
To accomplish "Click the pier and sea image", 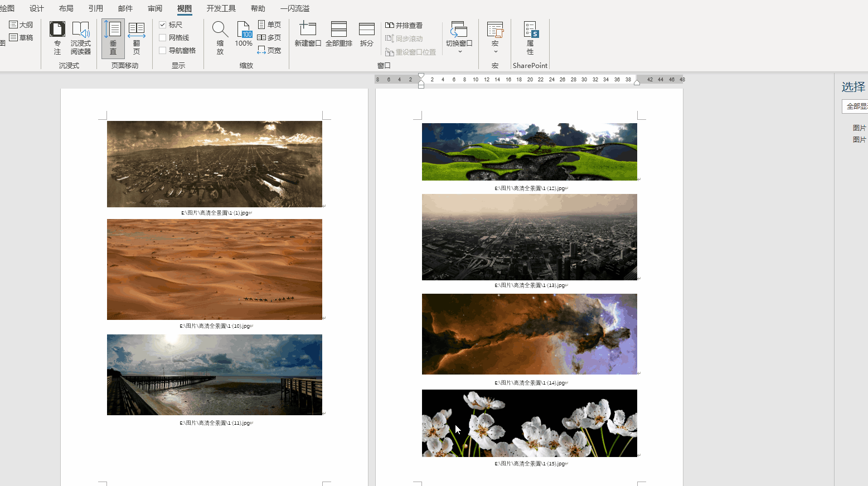I will pos(215,375).
